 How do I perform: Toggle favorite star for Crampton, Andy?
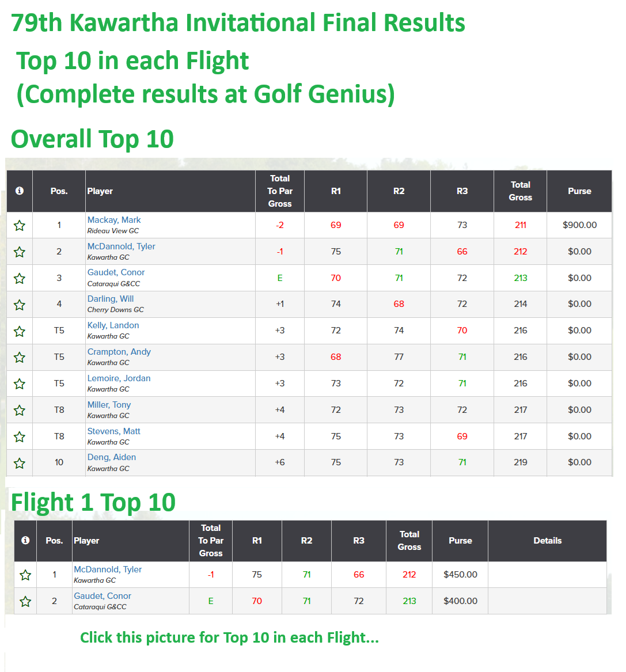click(x=19, y=358)
